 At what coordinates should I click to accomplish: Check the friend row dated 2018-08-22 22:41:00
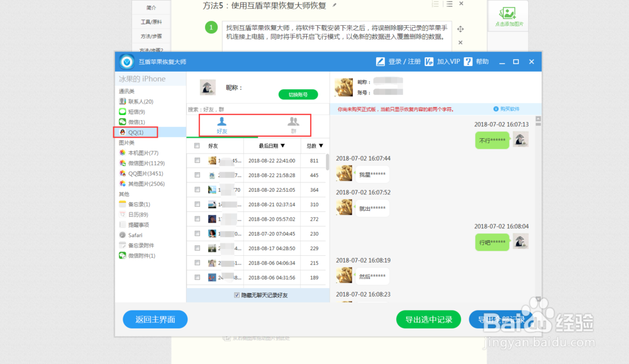pyautogui.click(x=197, y=160)
